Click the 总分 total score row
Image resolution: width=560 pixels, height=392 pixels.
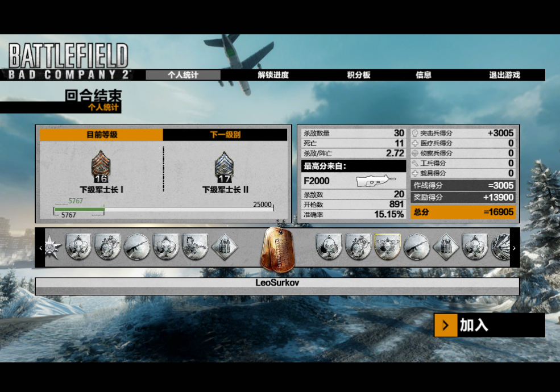(x=463, y=212)
